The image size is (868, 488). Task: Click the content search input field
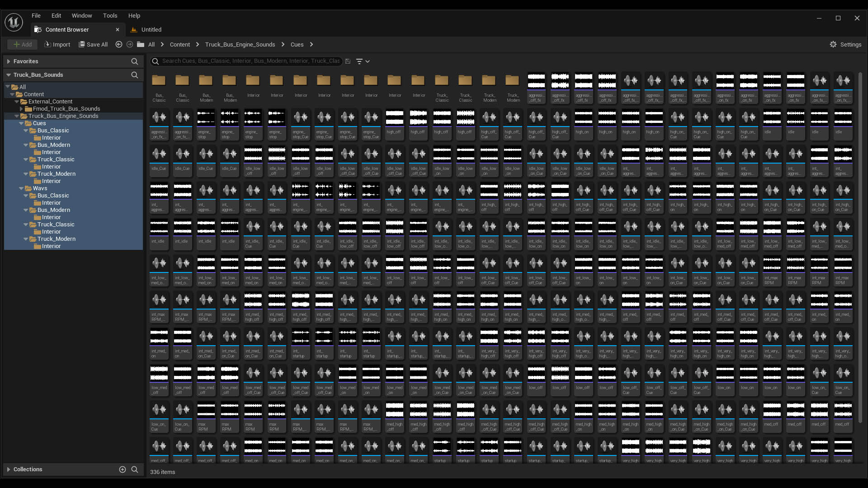click(251, 61)
